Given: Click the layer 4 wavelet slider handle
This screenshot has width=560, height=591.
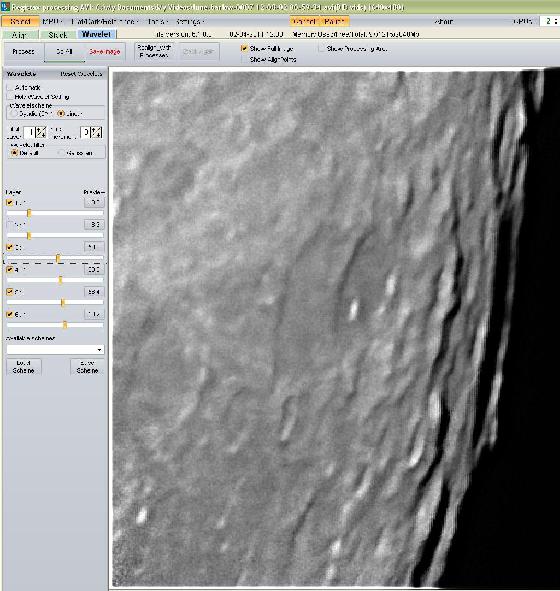Looking at the screenshot, I should point(60,280).
